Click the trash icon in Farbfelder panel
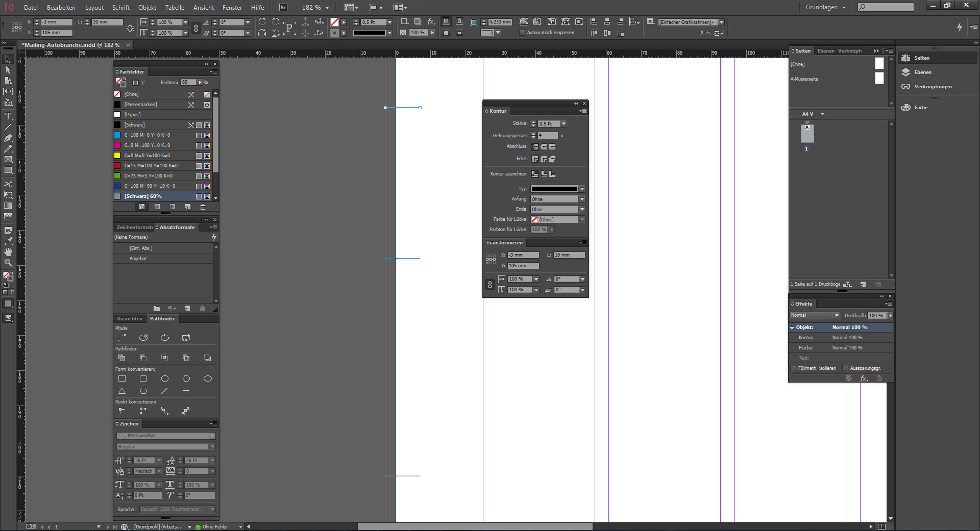 [x=203, y=207]
